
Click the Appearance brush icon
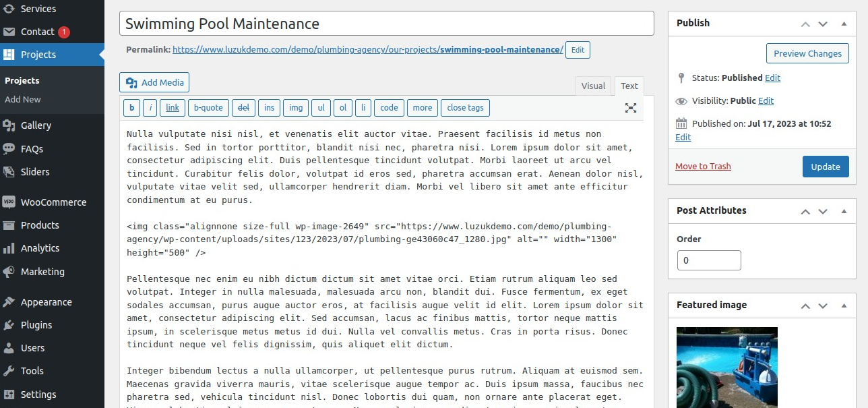[9, 302]
